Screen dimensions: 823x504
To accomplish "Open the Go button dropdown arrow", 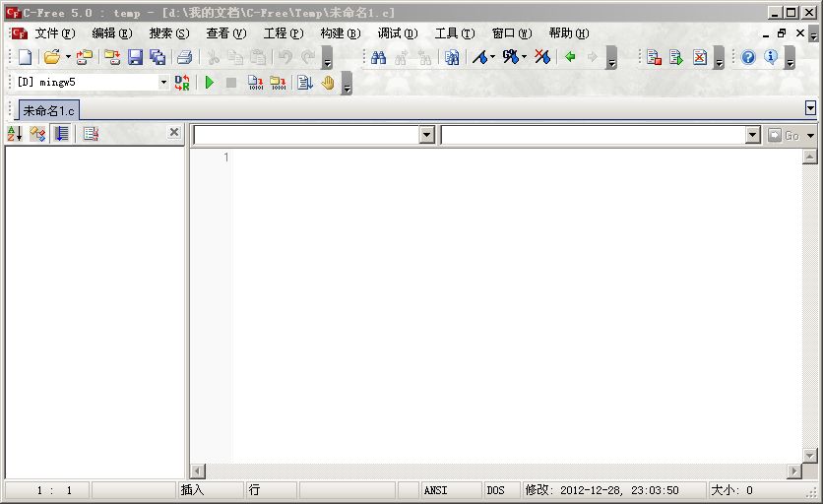I will click(x=811, y=136).
